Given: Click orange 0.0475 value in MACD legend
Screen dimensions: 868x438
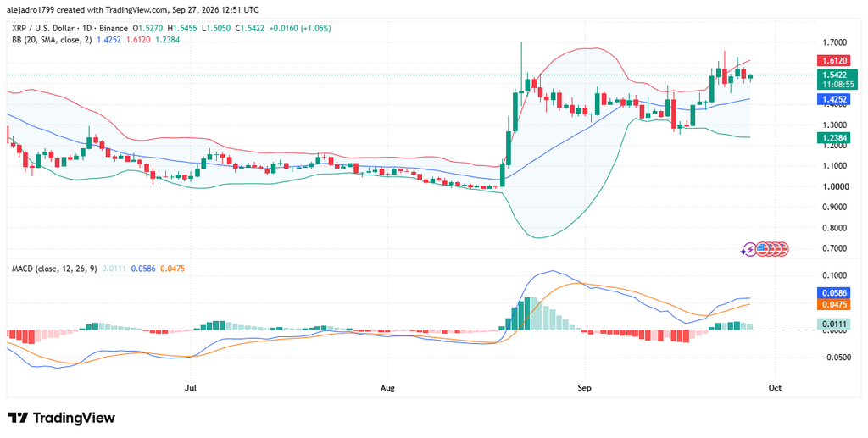Looking at the screenshot, I should point(173,269).
